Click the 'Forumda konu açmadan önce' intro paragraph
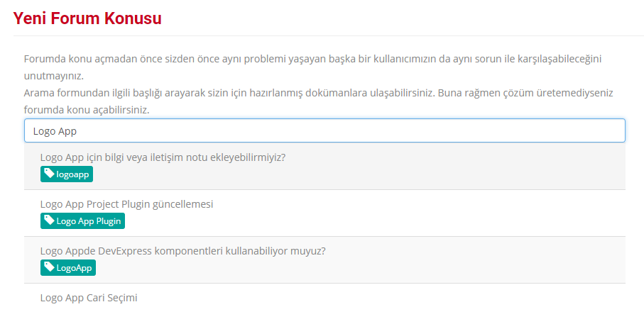Screen dimensions: 644x324 pyautogui.click(x=312, y=67)
